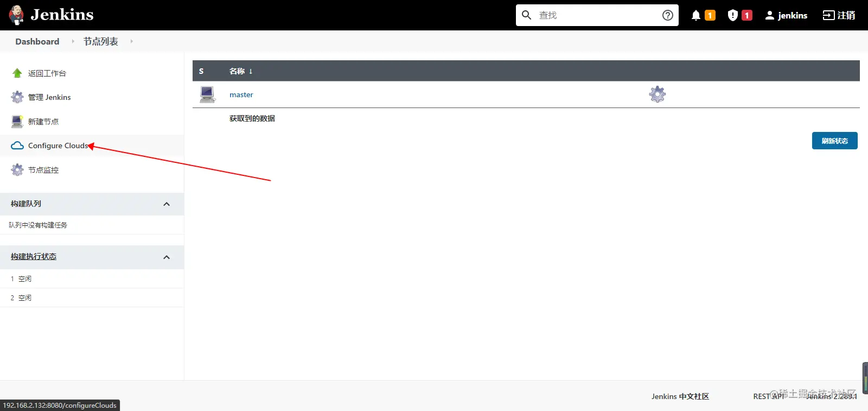Click the master node computer icon

(207, 94)
